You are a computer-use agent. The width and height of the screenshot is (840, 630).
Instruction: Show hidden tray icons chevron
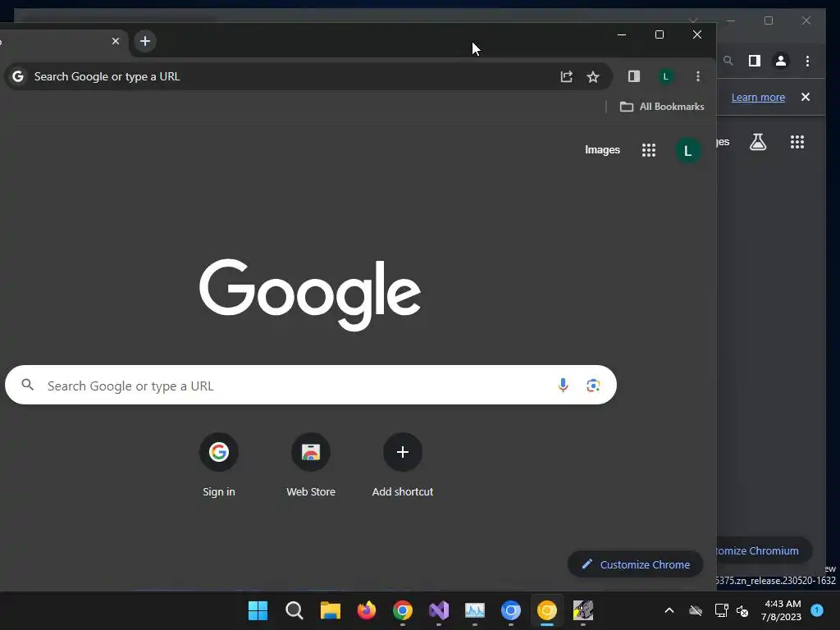coord(669,610)
